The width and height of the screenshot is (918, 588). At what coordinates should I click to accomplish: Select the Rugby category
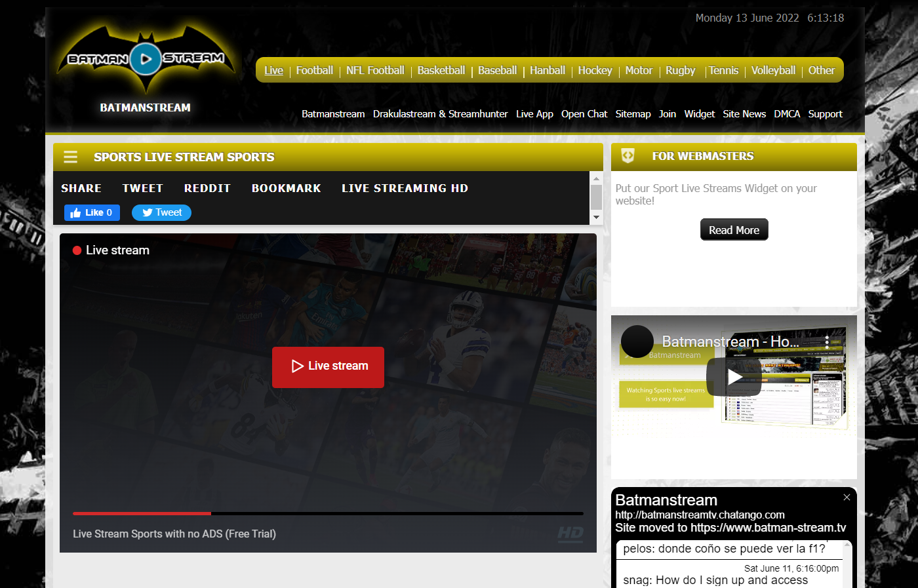pos(680,71)
